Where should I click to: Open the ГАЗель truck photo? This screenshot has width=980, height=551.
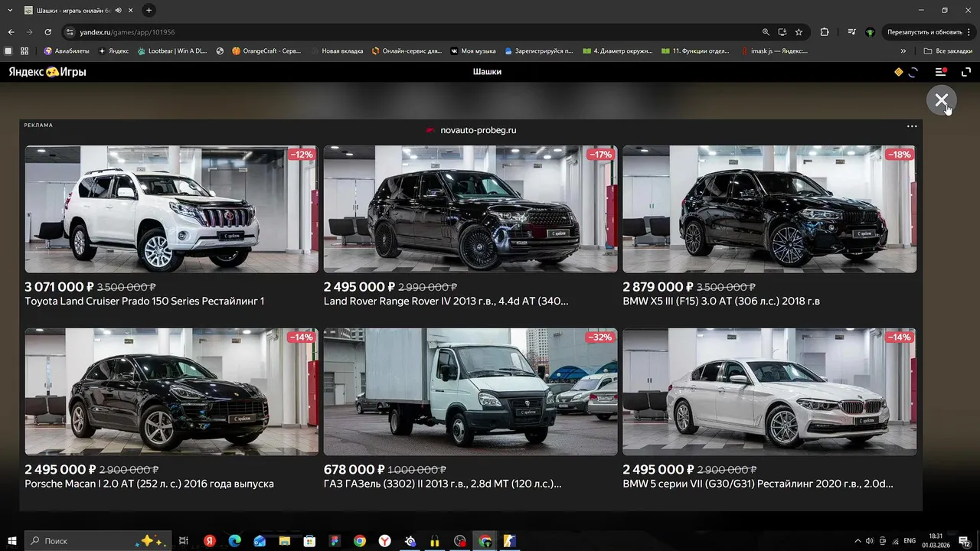click(x=470, y=392)
